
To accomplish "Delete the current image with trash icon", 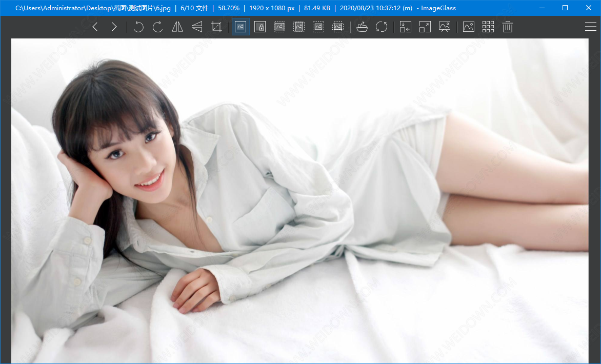I will pos(508,27).
